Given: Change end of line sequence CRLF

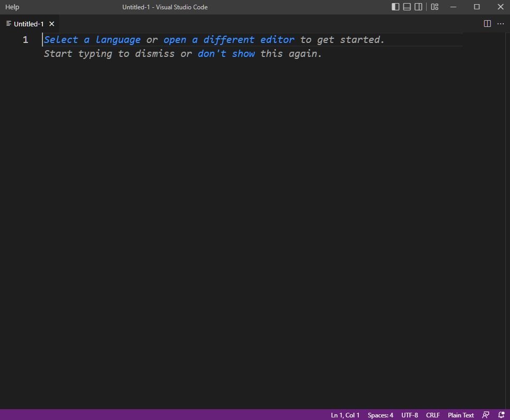Looking at the screenshot, I should [432, 415].
